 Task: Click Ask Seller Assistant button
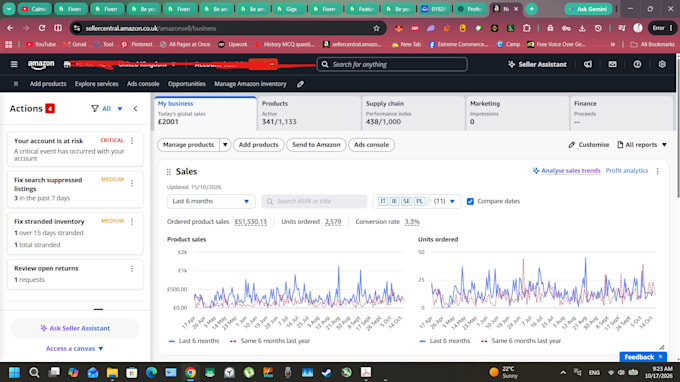point(75,328)
